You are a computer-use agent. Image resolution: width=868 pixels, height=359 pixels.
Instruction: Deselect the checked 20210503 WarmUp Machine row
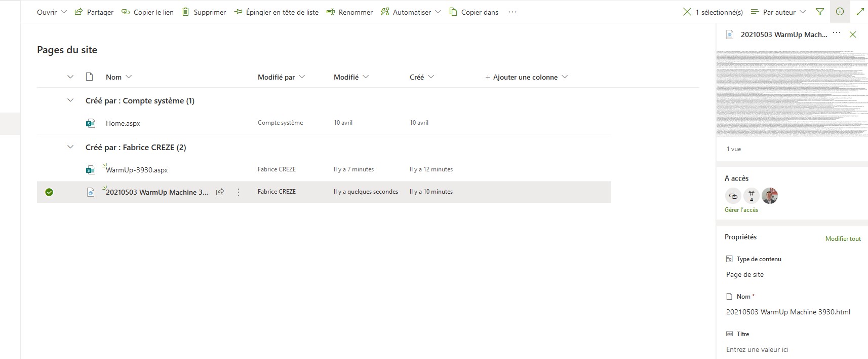[x=49, y=192]
